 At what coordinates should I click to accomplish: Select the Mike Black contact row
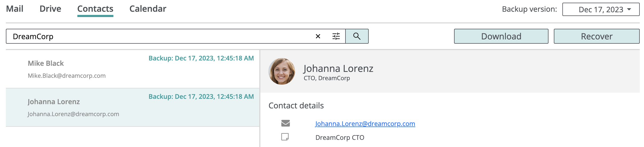pos(133,69)
